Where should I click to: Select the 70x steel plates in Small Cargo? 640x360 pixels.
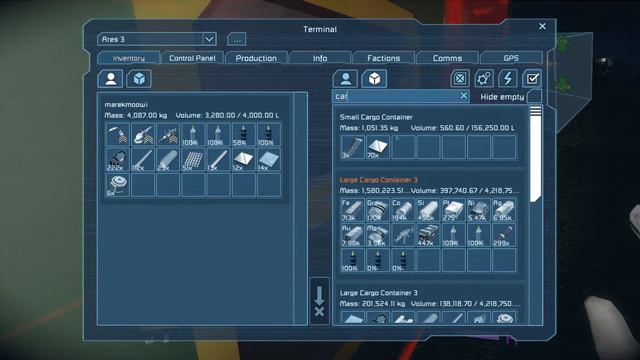(378, 147)
